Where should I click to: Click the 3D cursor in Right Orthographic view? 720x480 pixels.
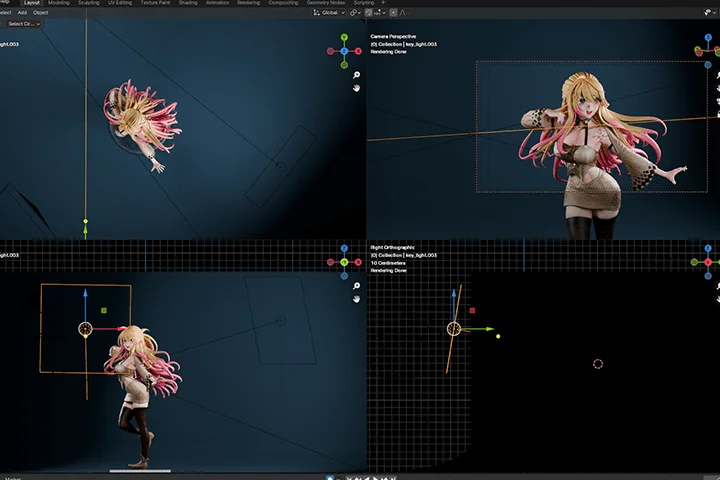pos(598,364)
